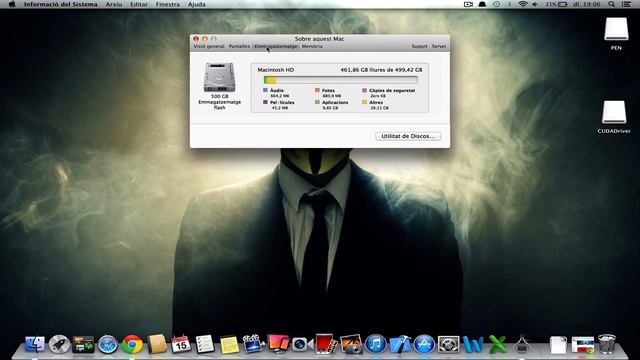Image resolution: width=640 pixels, height=360 pixels.
Task: Open the Suport link
Action: point(419,46)
